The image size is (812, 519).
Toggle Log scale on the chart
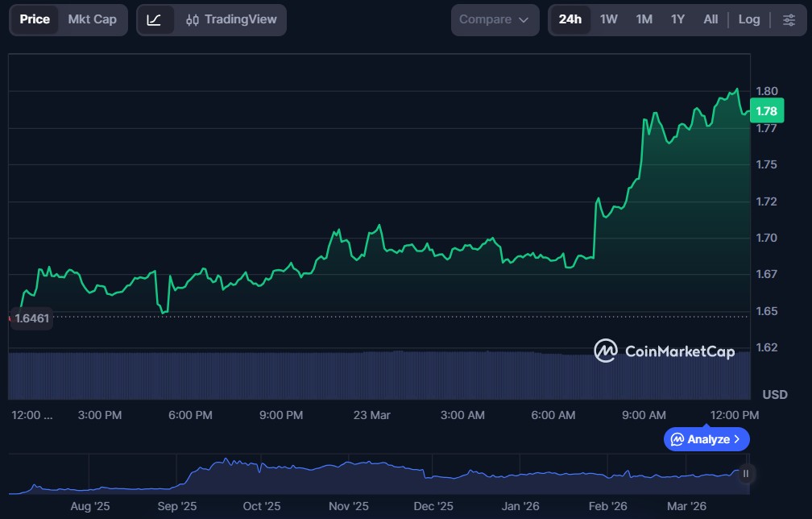749,19
